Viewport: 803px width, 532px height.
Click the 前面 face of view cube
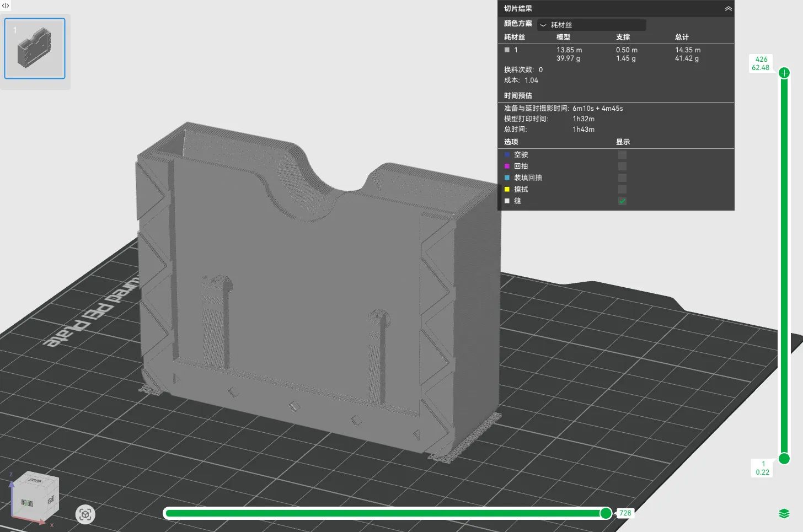tap(27, 502)
